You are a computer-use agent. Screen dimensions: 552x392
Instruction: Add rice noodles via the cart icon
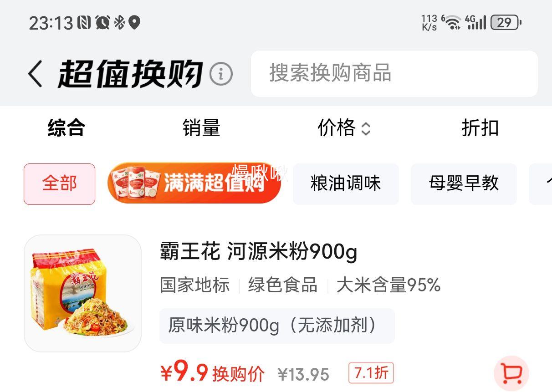[511, 373]
